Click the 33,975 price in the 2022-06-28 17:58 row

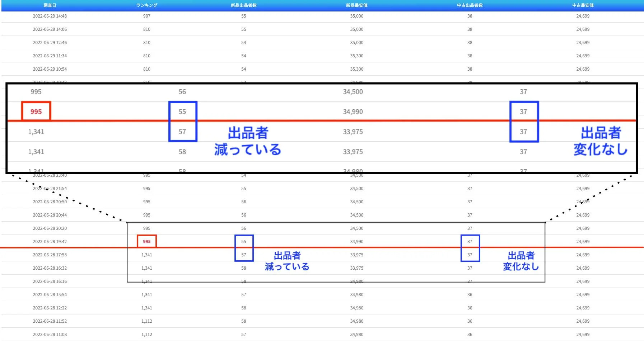click(x=356, y=255)
